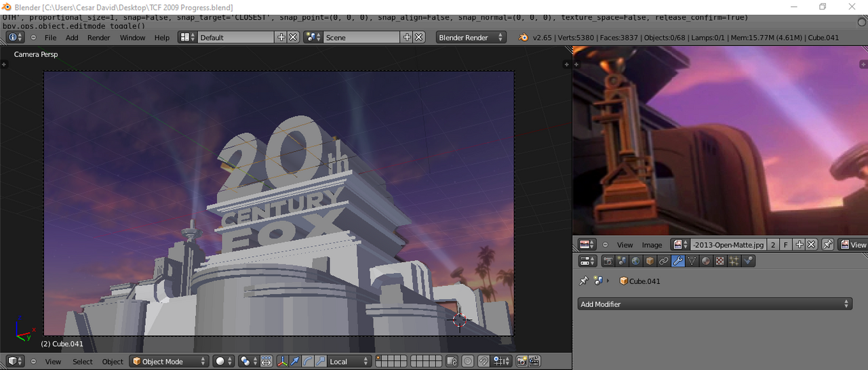Open the Object Data tab (triangle mesh icon)
Viewport: 868px width, 370px height.
point(692,261)
